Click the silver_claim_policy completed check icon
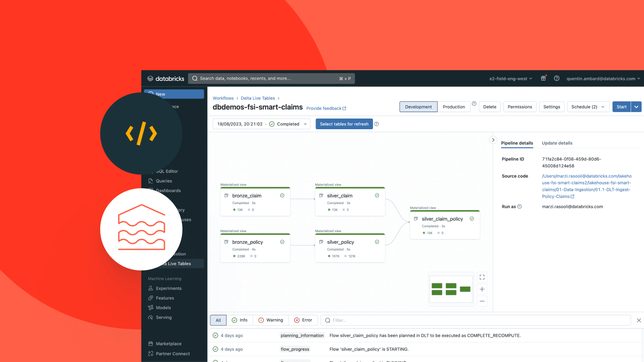 click(x=472, y=219)
